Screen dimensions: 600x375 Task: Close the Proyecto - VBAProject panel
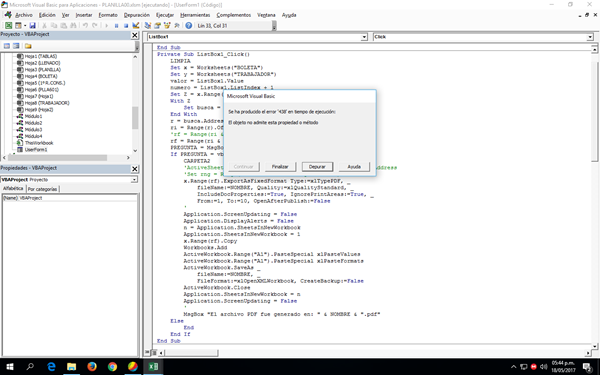135,35
